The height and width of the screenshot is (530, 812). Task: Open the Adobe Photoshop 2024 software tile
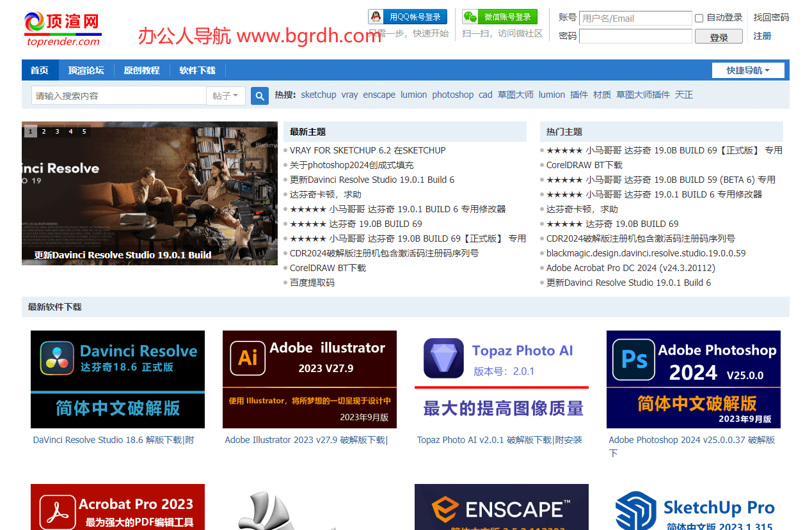(693, 379)
